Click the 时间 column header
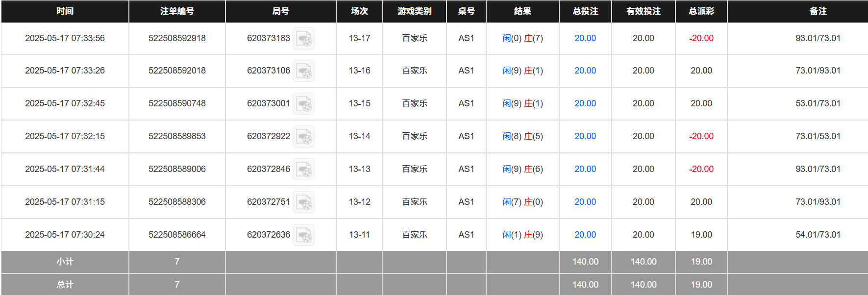The height and width of the screenshot is (295, 868). (65, 11)
